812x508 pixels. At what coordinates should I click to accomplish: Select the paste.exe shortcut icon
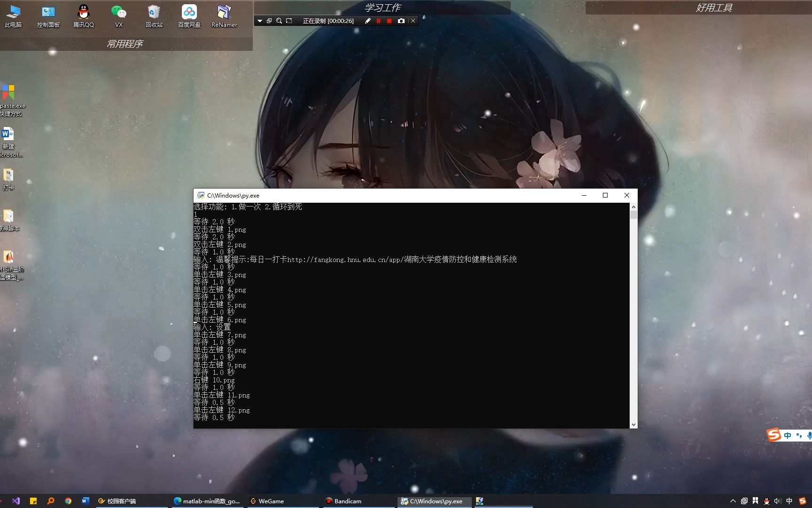[x=9, y=100]
